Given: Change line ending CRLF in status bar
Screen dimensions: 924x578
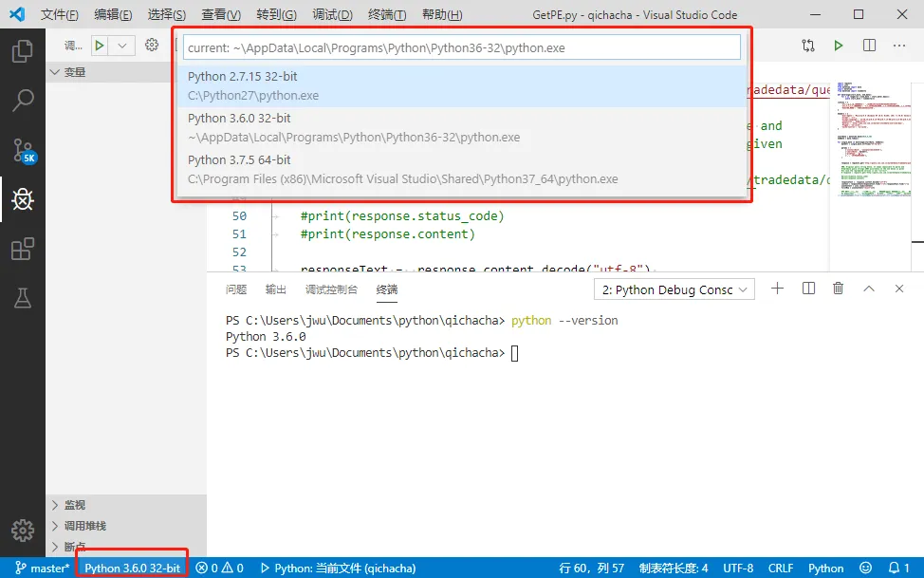Looking at the screenshot, I should (781, 568).
